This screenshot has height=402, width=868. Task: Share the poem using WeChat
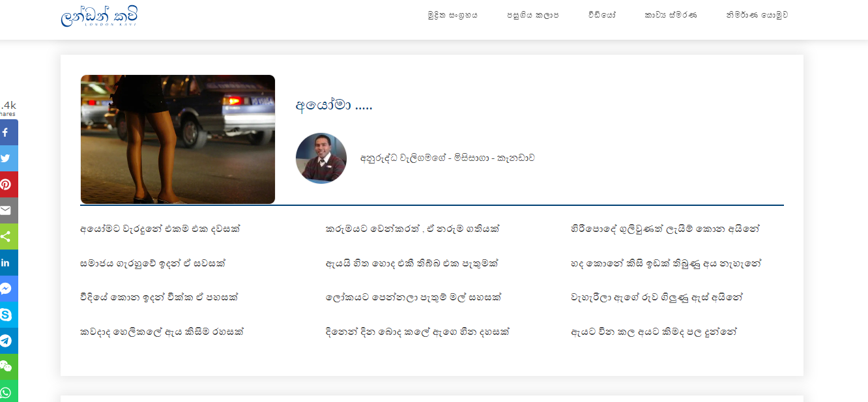(8, 367)
